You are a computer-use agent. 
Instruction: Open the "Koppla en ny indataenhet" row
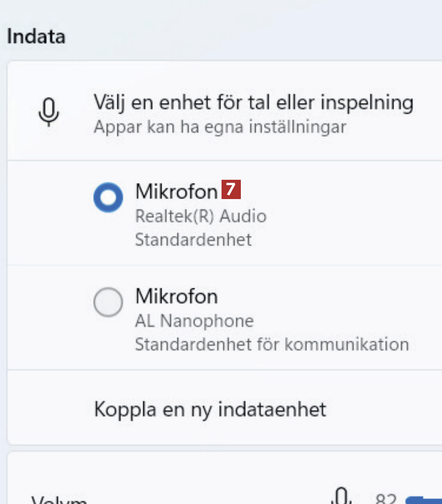click(210, 409)
